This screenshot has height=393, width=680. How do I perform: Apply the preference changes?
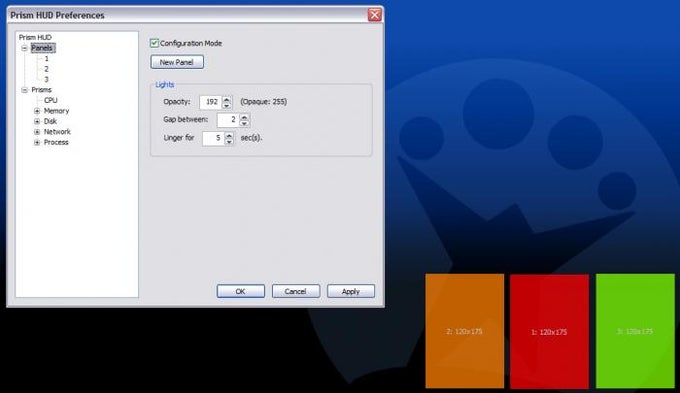pyautogui.click(x=351, y=291)
